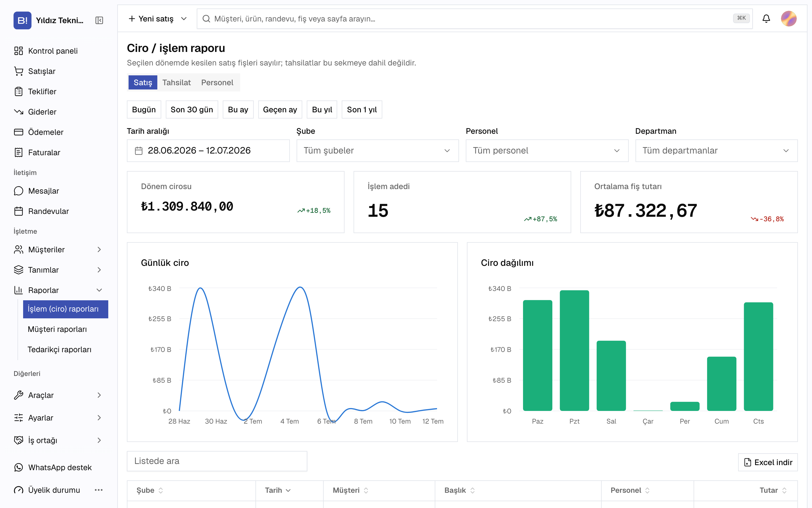This screenshot has width=812, height=508.
Task: Apply the Geçen ay filter
Action: tap(280, 110)
